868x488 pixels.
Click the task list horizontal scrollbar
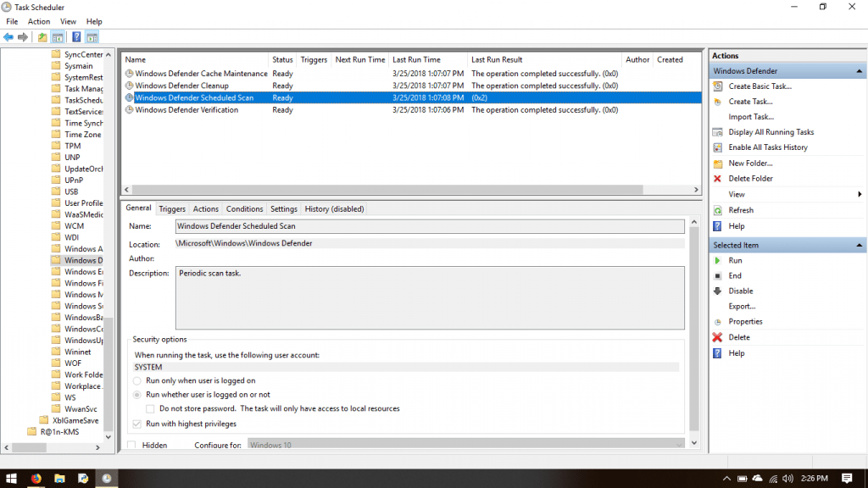(410, 190)
